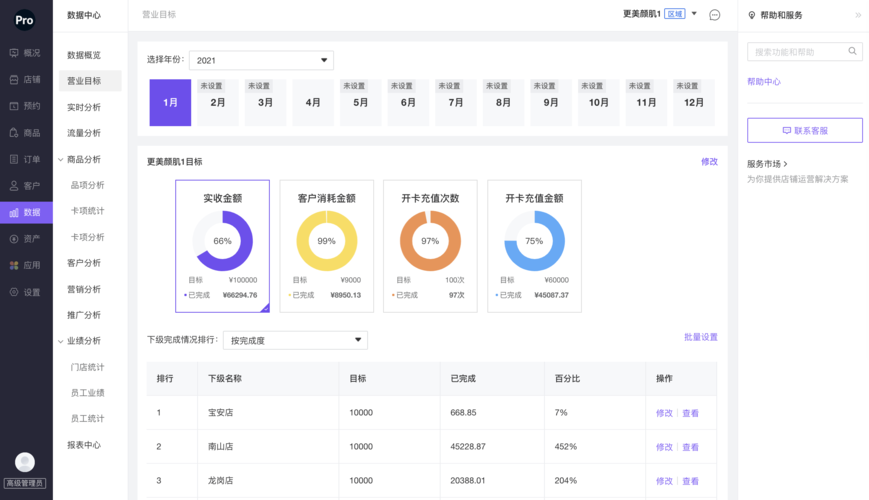Open 流量分析 menu item
The height and width of the screenshot is (500, 869).
[84, 133]
